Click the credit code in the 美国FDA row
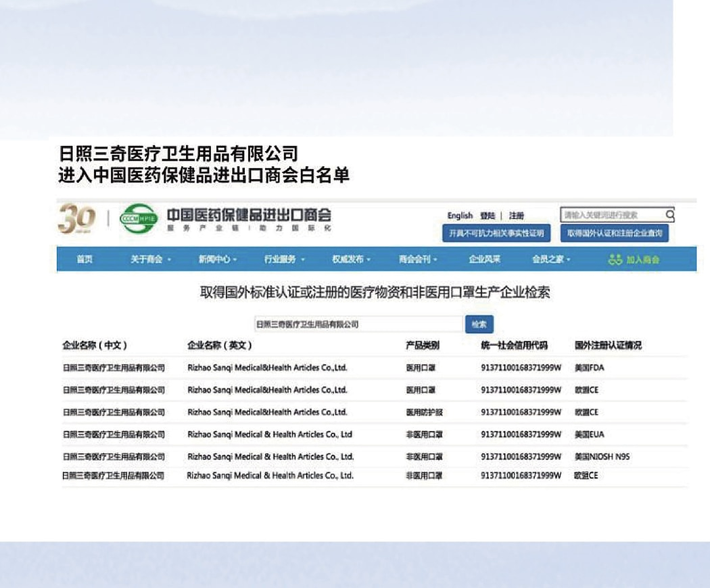710x588 pixels. (x=521, y=368)
